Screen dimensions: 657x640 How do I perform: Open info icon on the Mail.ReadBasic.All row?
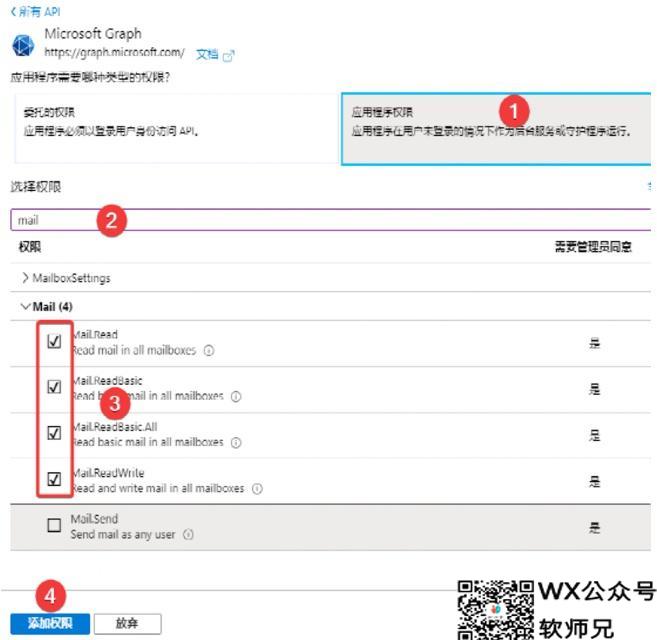[x=236, y=443]
